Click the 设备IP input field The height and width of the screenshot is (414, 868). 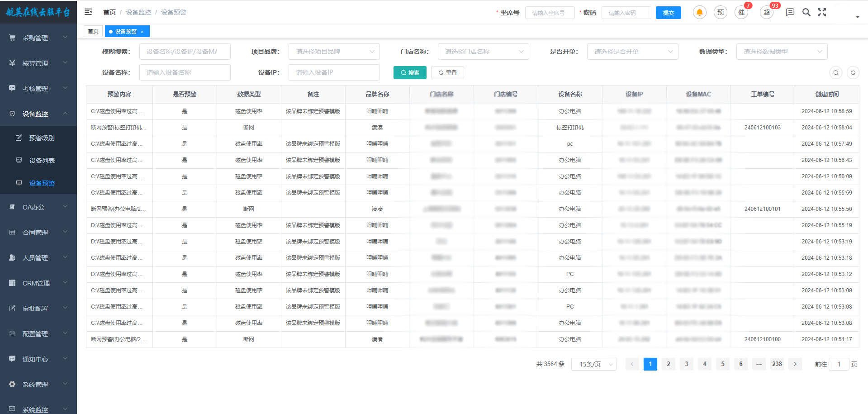[334, 72]
